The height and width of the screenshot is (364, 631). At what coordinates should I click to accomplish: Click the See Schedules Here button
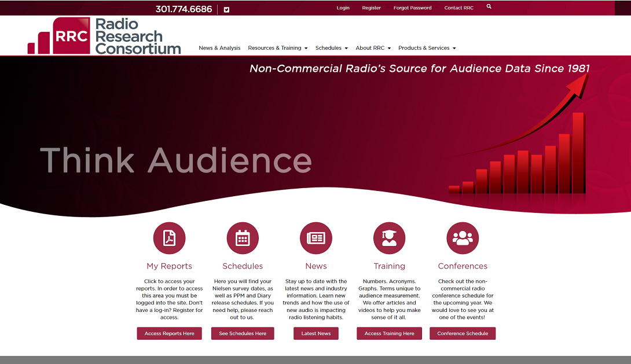coord(243,333)
